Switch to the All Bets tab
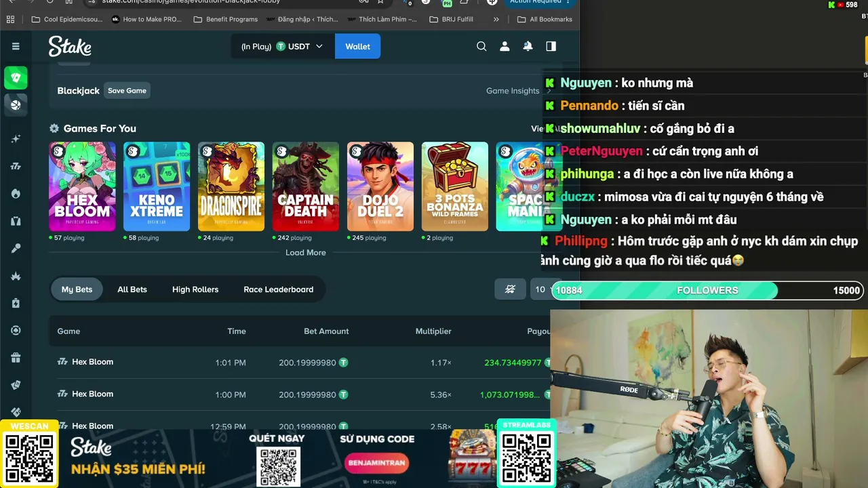 [132, 289]
